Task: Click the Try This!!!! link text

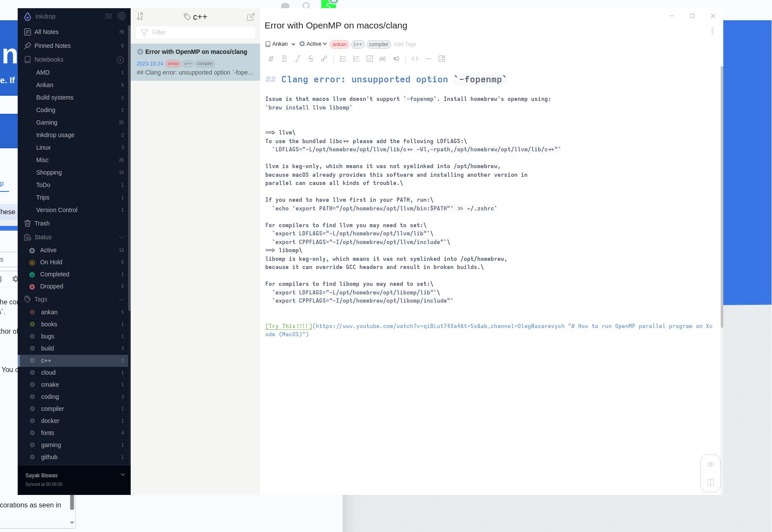Action: coord(289,326)
